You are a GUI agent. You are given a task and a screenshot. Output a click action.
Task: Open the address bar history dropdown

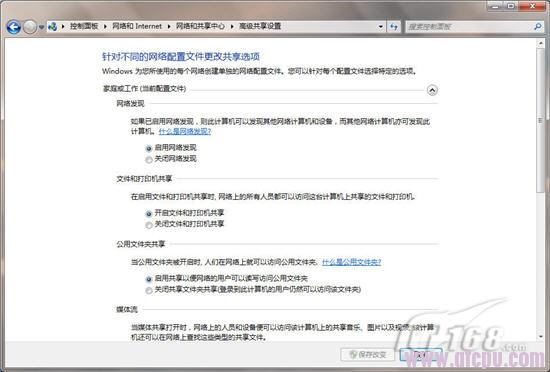pyautogui.click(x=381, y=27)
